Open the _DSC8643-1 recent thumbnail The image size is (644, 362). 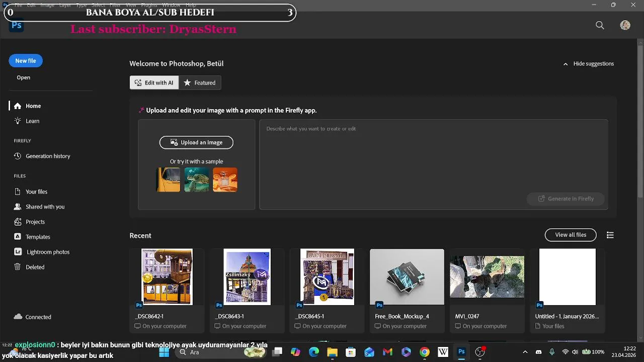[x=247, y=277]
